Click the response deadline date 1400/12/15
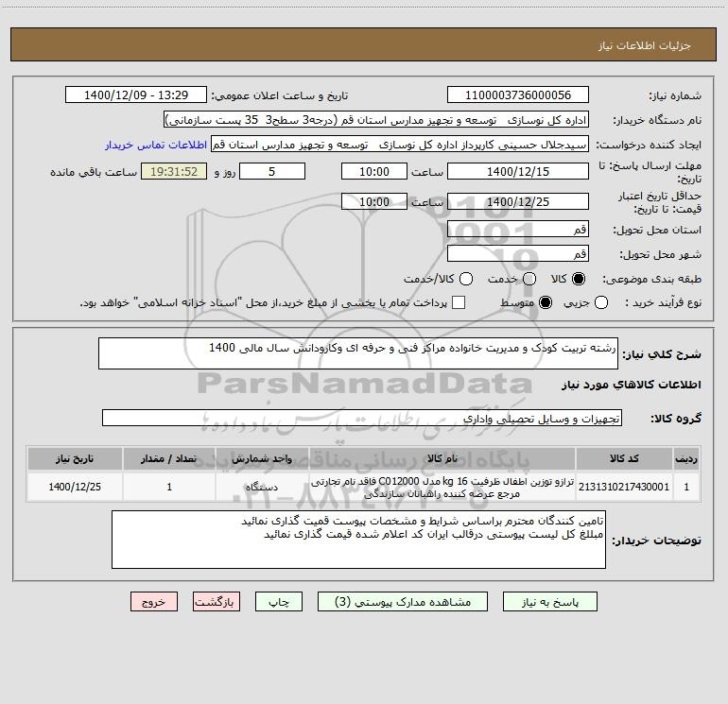 tap(518, 172)
